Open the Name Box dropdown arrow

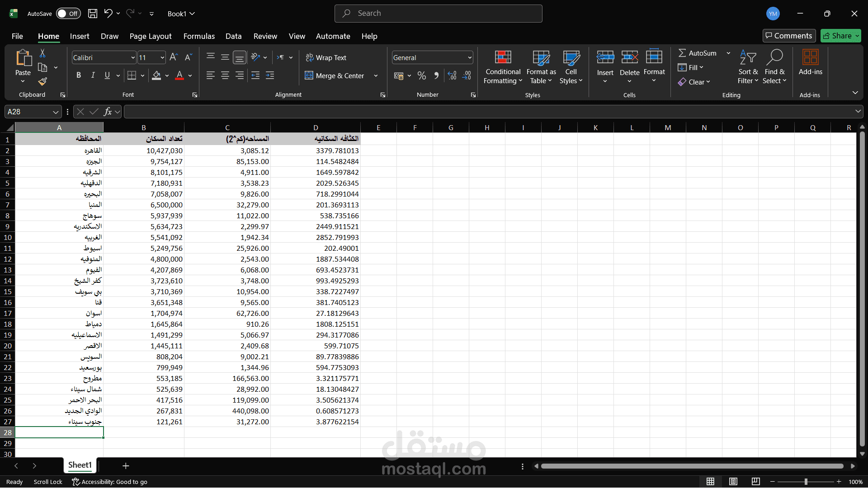pos(56,112)
